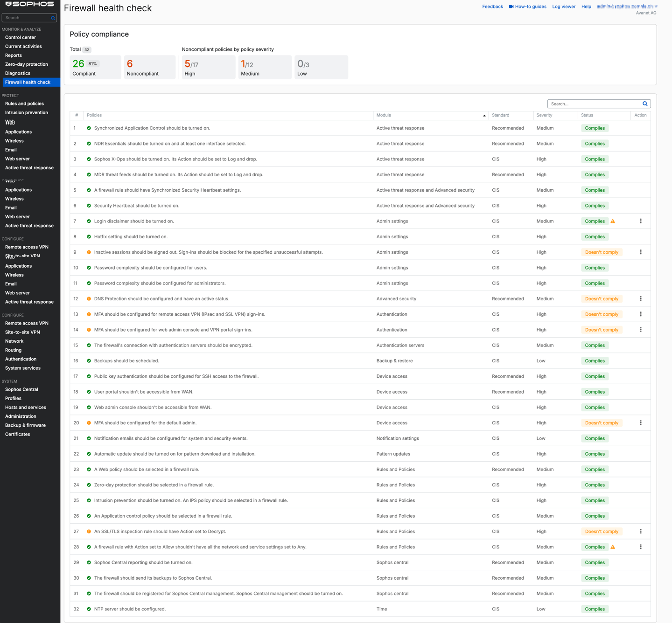This screenshot has width=672, height=623.
Task: Open Backup & firmware page
Action: pyautogui.click(x=25, y=425)
